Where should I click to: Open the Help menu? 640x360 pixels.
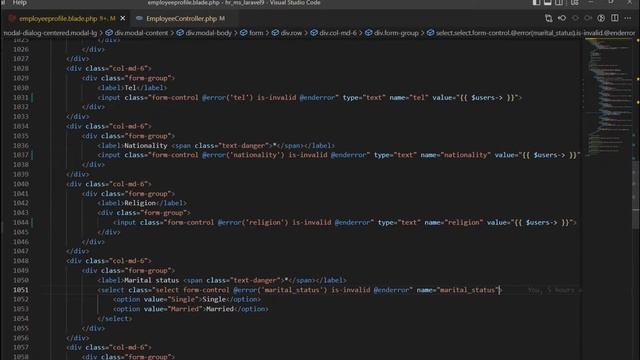coord(20,2)
